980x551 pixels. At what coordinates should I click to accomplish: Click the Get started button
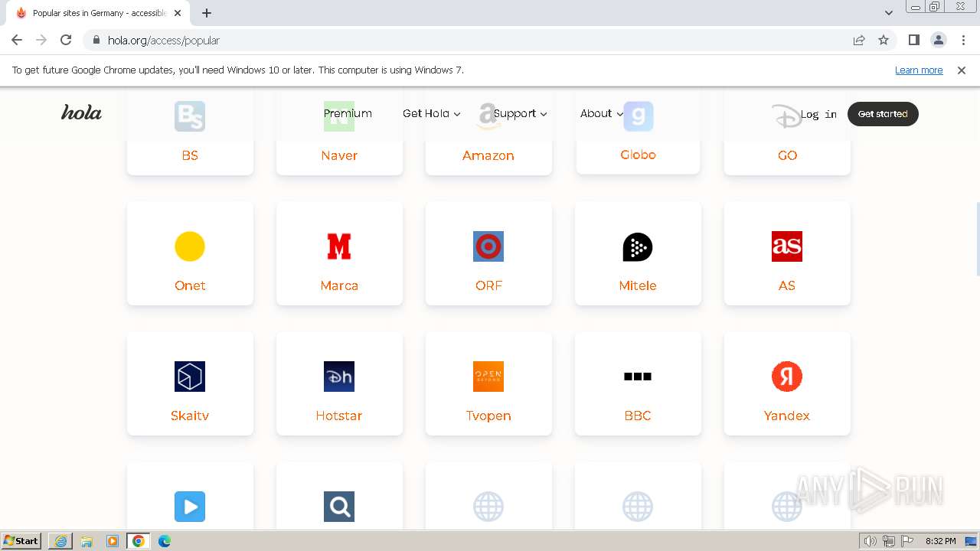pos(883,114)
